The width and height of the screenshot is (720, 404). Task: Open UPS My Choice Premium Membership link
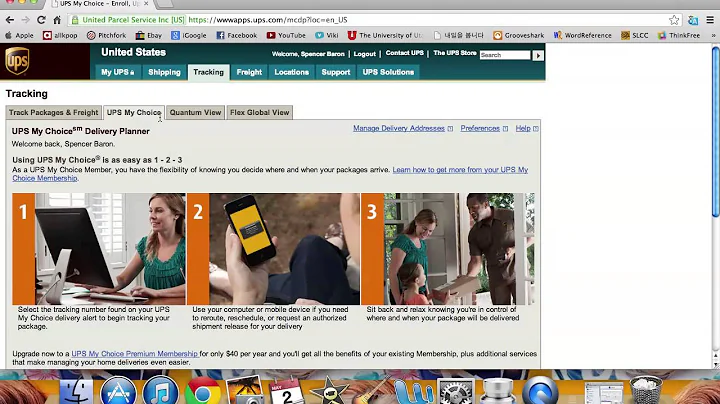tap(135, 354)
